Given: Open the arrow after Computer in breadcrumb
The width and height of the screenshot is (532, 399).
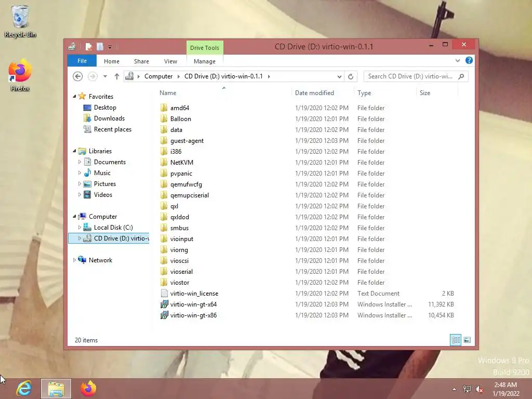Looking at the screenshot, I should point(179,76).
